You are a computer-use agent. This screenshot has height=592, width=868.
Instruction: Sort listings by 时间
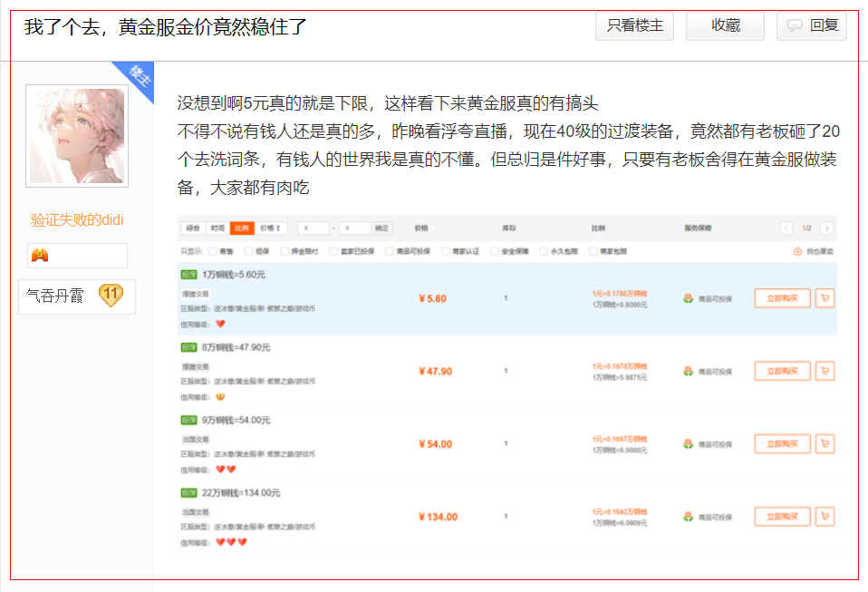217,228
